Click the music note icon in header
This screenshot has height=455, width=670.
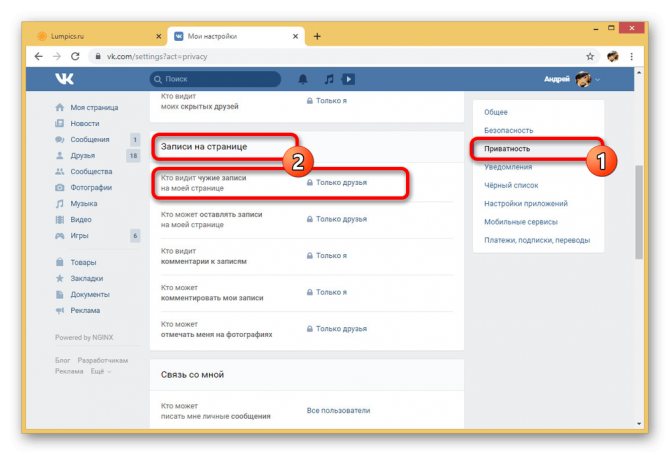coord(328,78)
